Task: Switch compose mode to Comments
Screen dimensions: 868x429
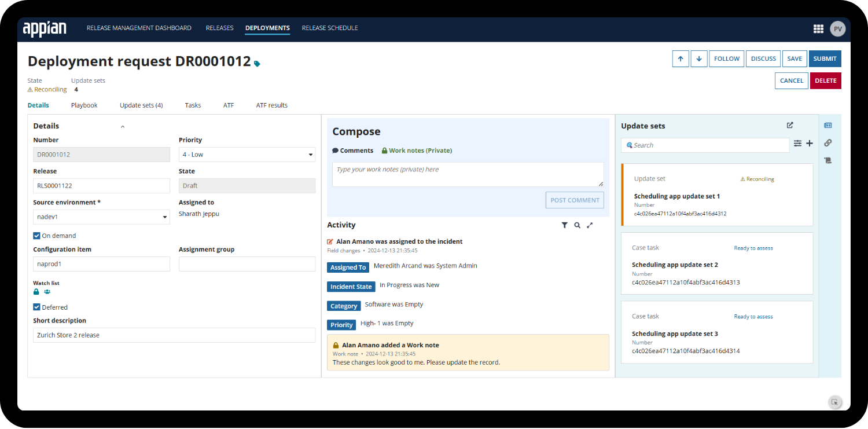Action: (x=353, y=151)
